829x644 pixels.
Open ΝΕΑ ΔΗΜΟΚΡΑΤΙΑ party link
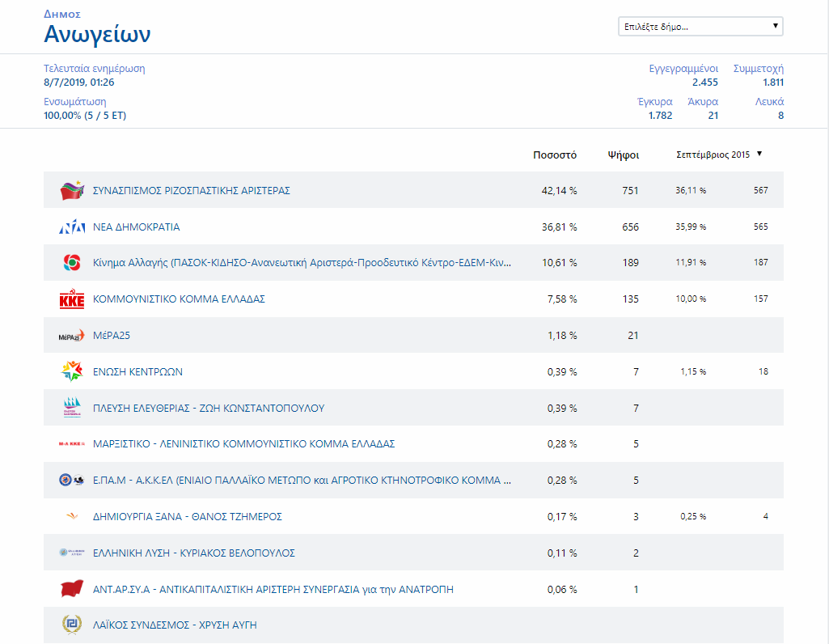pyautogui.click(x=136, y=227)
